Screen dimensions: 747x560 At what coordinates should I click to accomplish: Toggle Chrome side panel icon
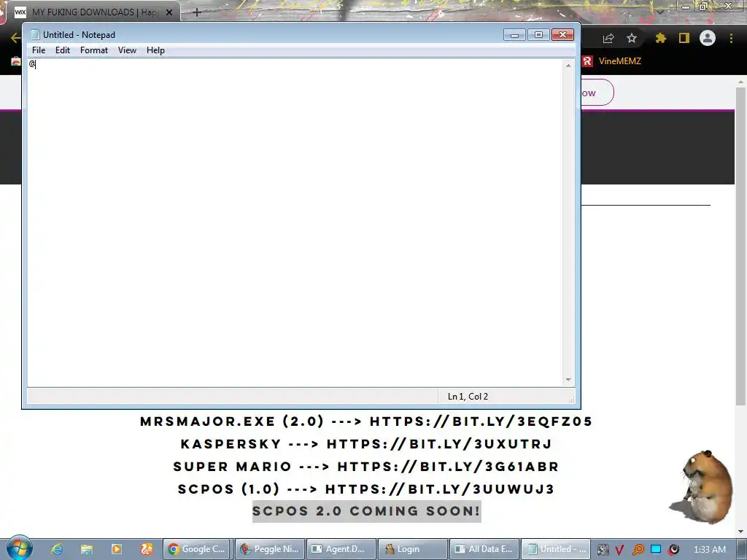click(684, 38)
